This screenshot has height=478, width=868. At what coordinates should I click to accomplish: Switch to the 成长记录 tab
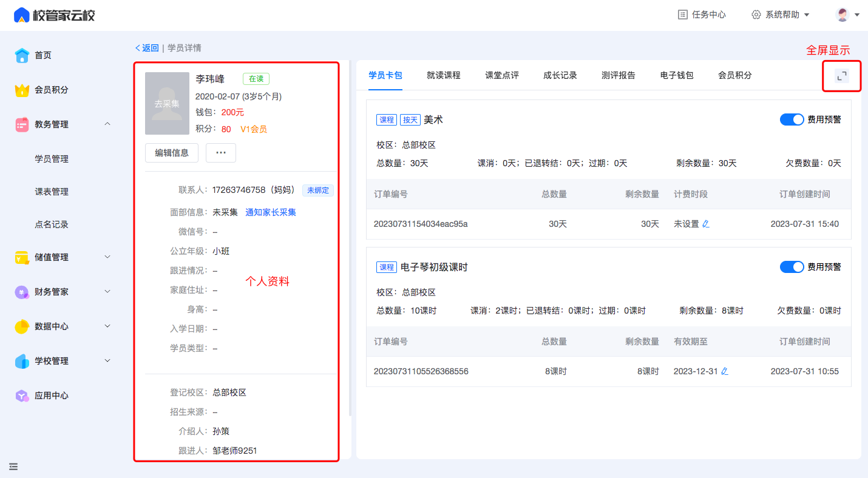(x=560, y=75)
